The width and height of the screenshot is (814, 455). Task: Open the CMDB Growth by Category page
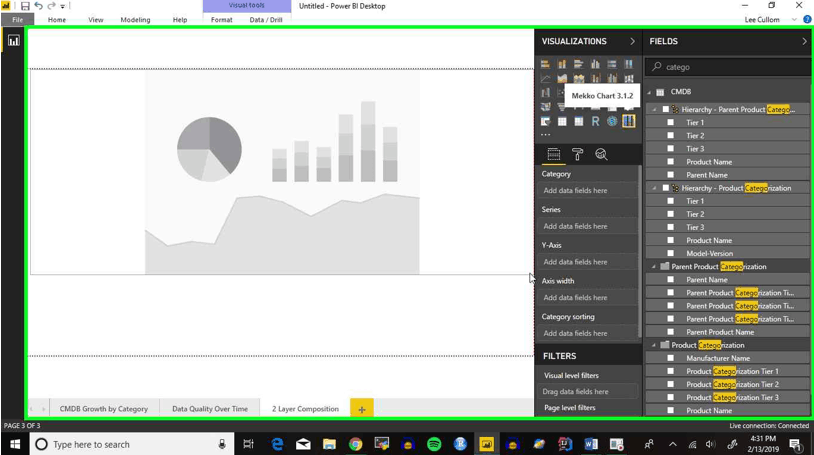104,409
